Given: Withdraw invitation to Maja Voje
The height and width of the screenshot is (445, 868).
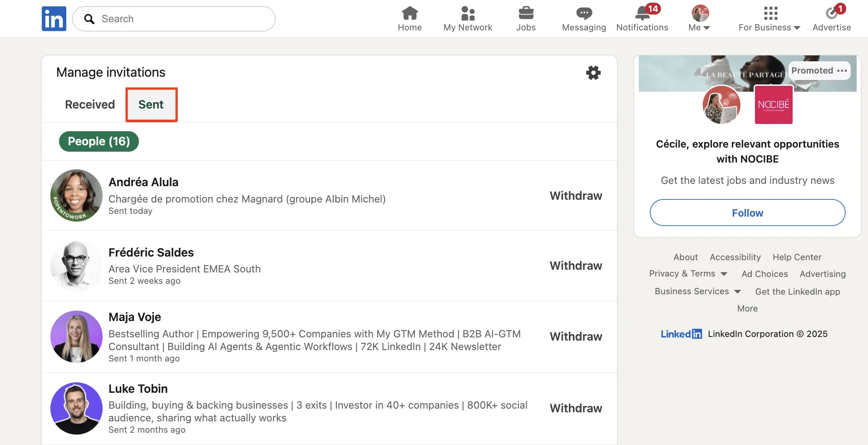Looking at the screenshot, I should point(576,336).
